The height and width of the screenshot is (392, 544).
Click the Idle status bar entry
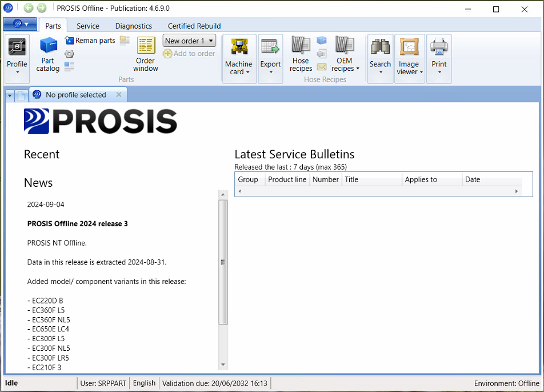point(11,383)
